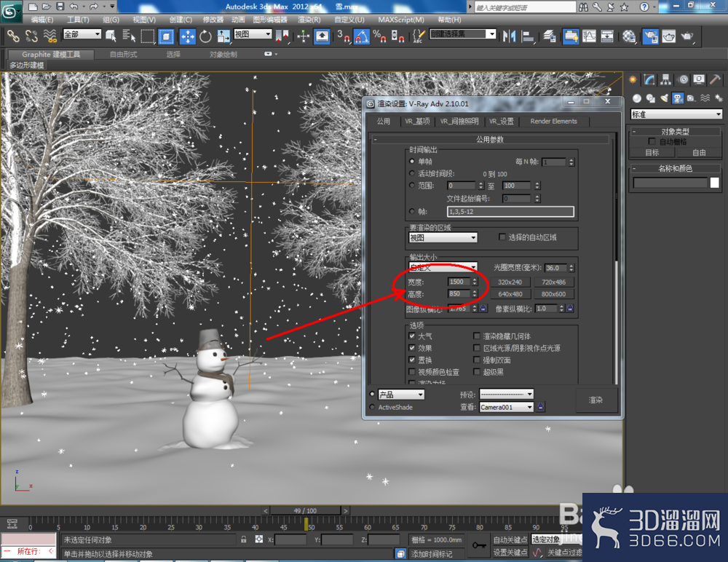Click the 渲染 render button in dialog
This screenshot has height=562, width=728.
click(596, 400)
